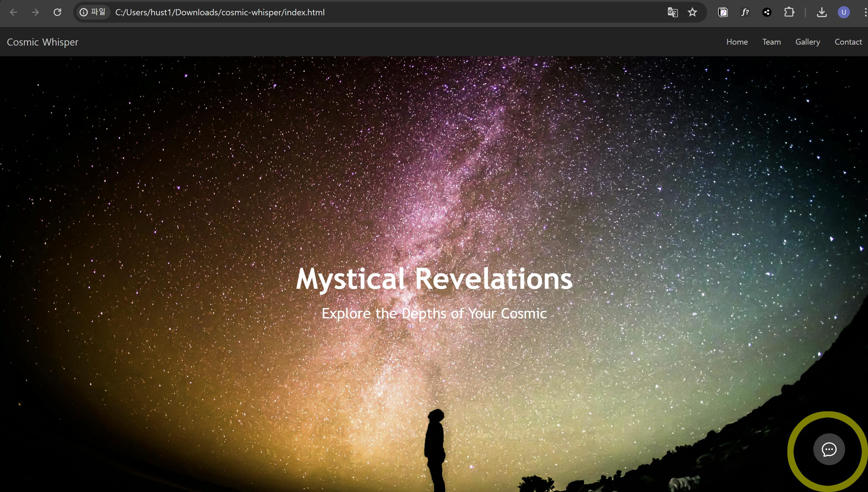Show browser downloads
Screen dimensions: 868x492
(x=821, y=13)
